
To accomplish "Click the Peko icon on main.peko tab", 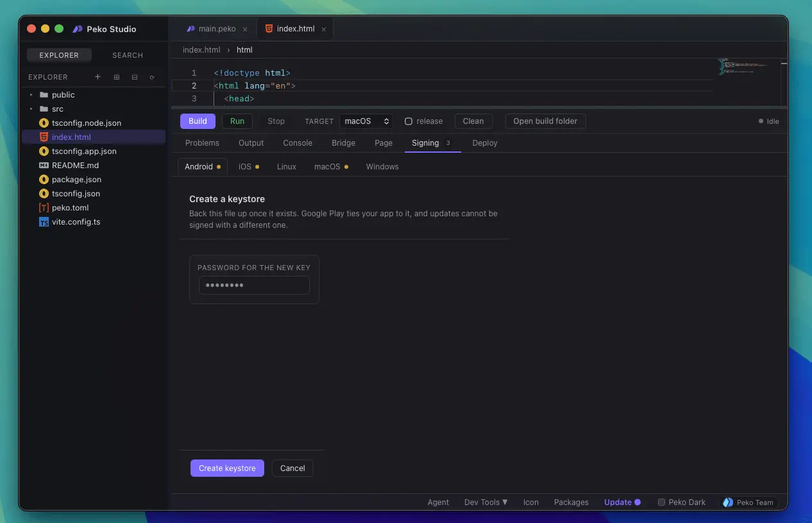I will pyautogui.click(x=190, y=29).
